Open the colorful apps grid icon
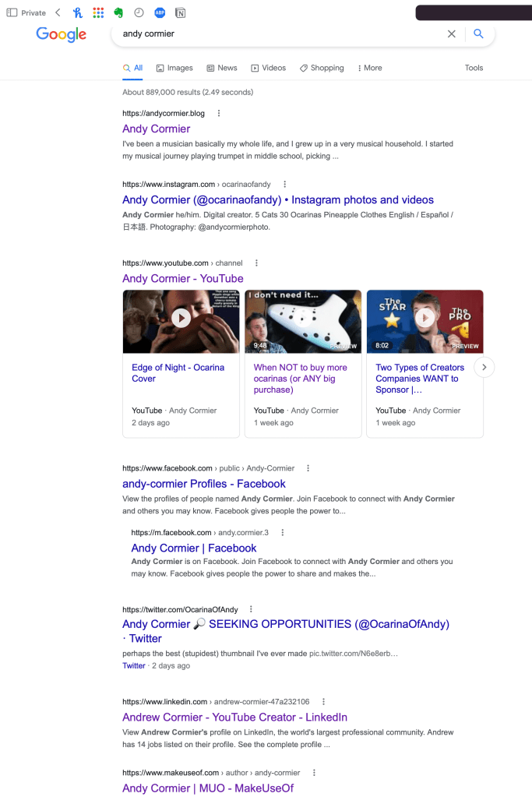 99,12
